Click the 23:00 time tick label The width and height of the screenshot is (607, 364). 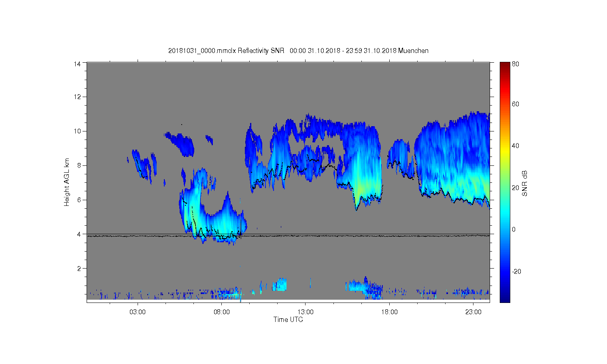(x=473, y=312)
